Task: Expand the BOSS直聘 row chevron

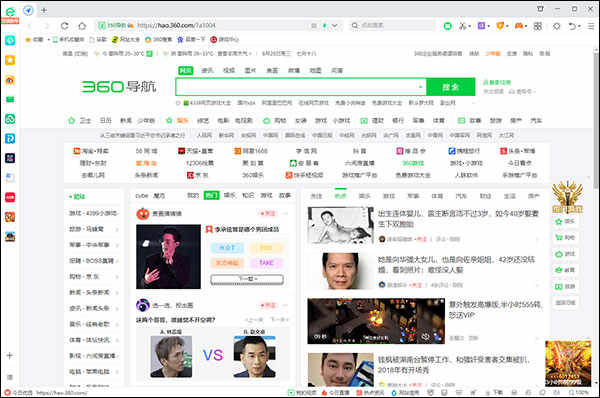Action: [117, 261]
